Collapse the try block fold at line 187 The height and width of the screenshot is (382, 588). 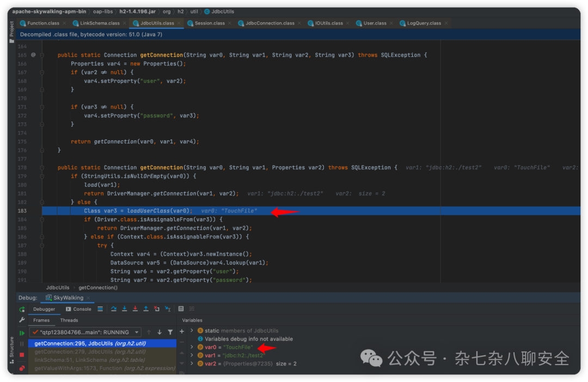(x=42, y=245)
